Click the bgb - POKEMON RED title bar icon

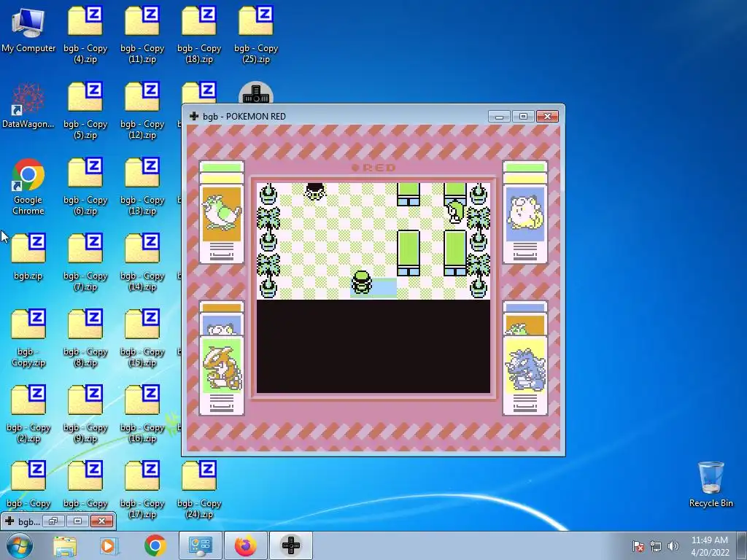(194, 116)
